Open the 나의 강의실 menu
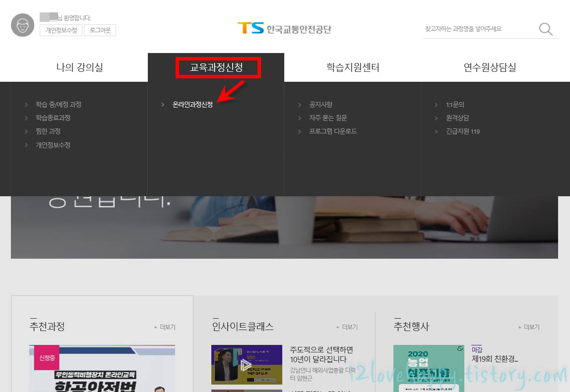570x392 pixels. click(x=79, y=67)
